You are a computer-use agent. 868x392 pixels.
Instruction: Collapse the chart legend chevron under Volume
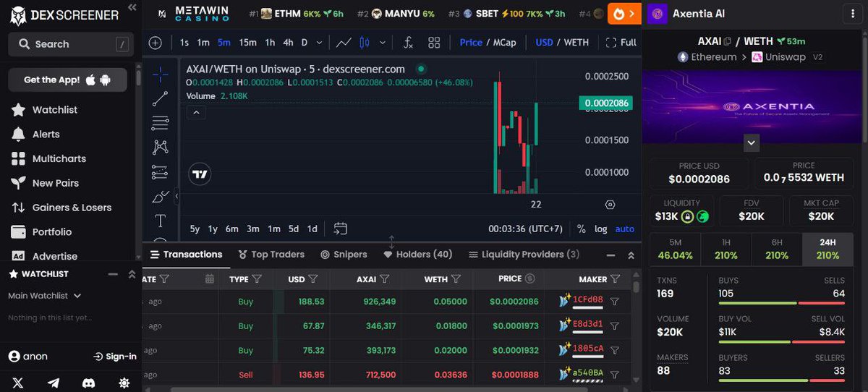point(196,112)
